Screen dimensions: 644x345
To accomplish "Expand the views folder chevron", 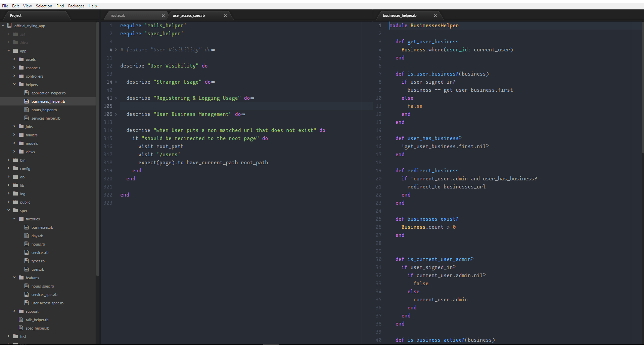I will pos(14,152).
